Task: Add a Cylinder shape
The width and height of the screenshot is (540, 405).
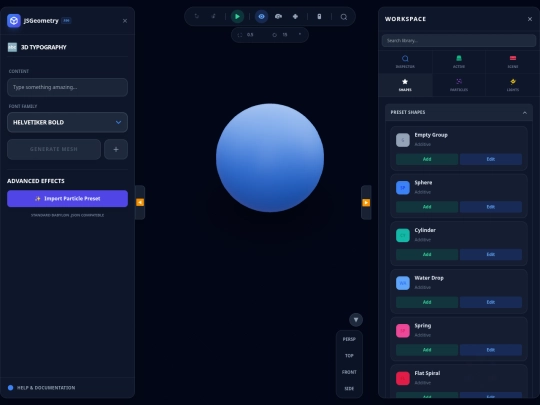Action: point(427,255)
